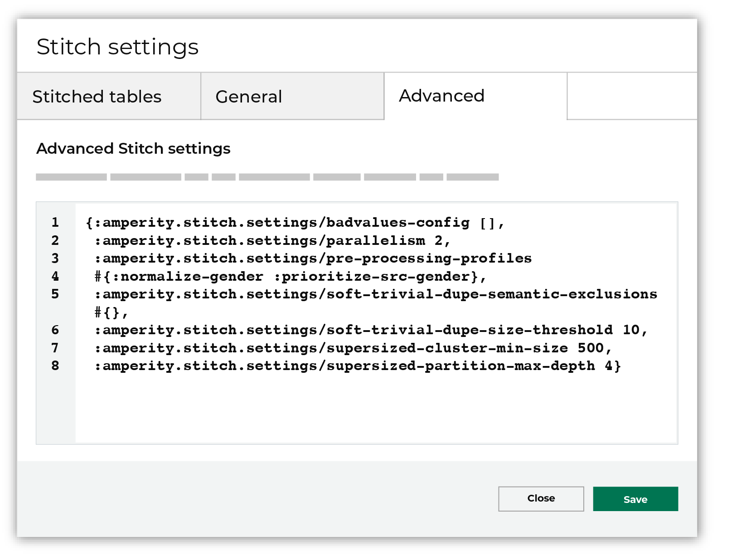The height and width of the screenshot is (556, 756).
Task: Click the empty set #{} line in the editor
Action: tap(111, 312)
